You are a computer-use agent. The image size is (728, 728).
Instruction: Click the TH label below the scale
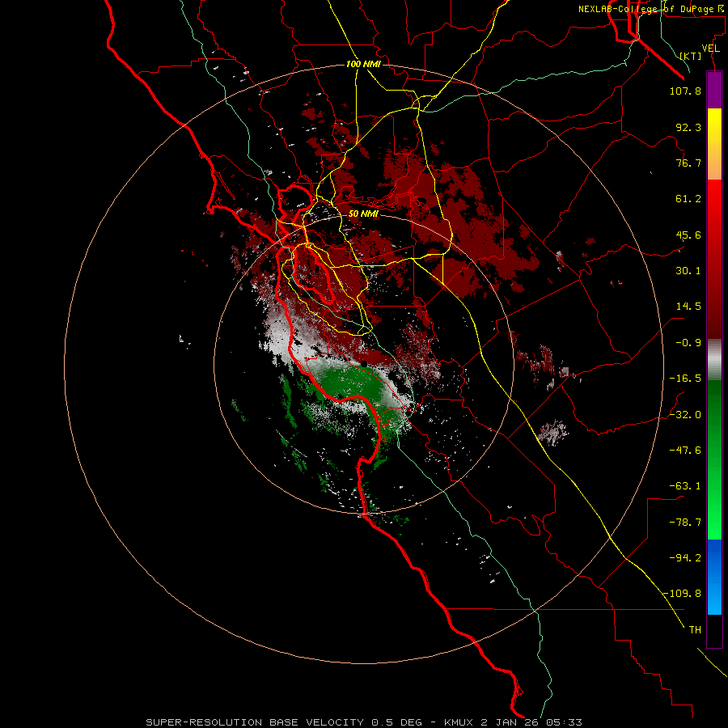click(x=695, y=630)
